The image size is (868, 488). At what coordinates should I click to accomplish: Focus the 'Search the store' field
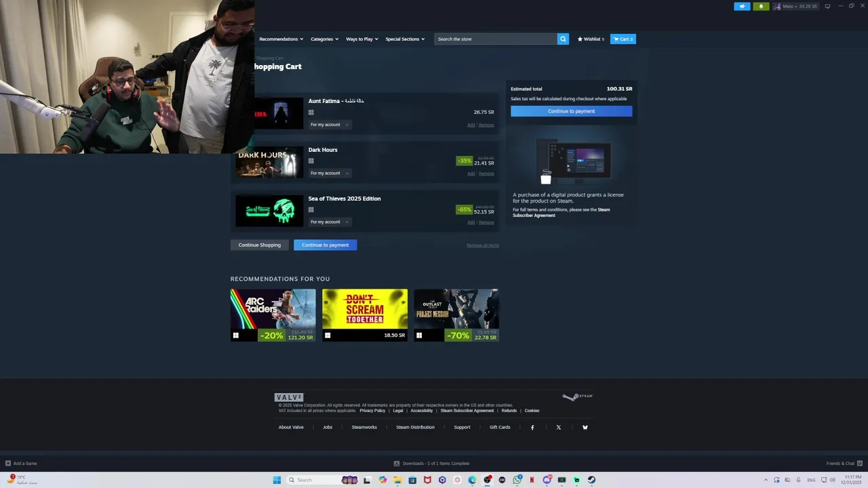tap(496, 39)
